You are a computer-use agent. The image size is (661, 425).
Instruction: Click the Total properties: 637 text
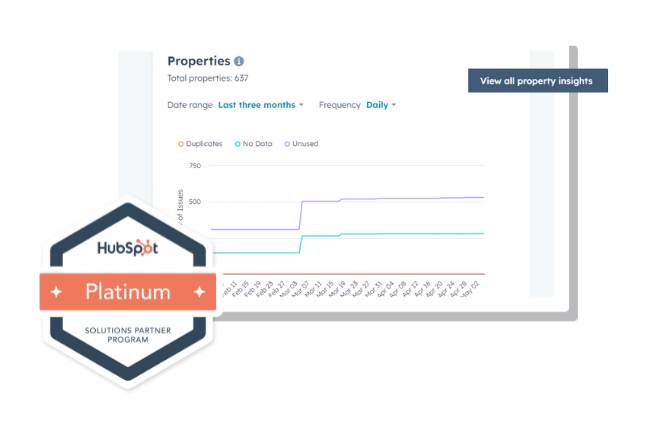tap(207, 78)
